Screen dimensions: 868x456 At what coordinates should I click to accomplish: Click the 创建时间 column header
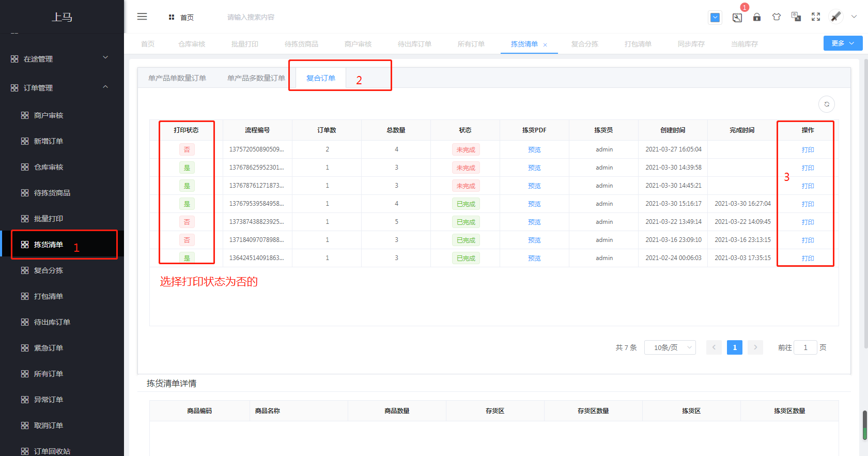coord(673,130)
